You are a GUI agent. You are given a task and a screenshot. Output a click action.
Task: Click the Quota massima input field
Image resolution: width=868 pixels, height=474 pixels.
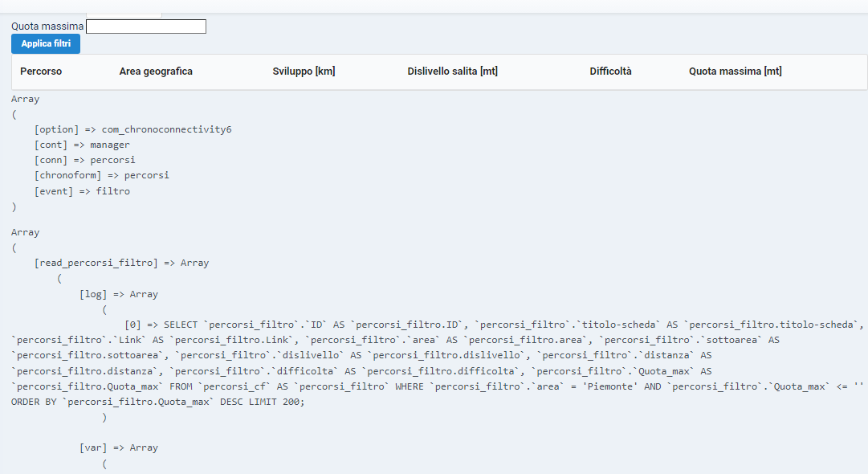pyautogui.click(x=146, y=27)
